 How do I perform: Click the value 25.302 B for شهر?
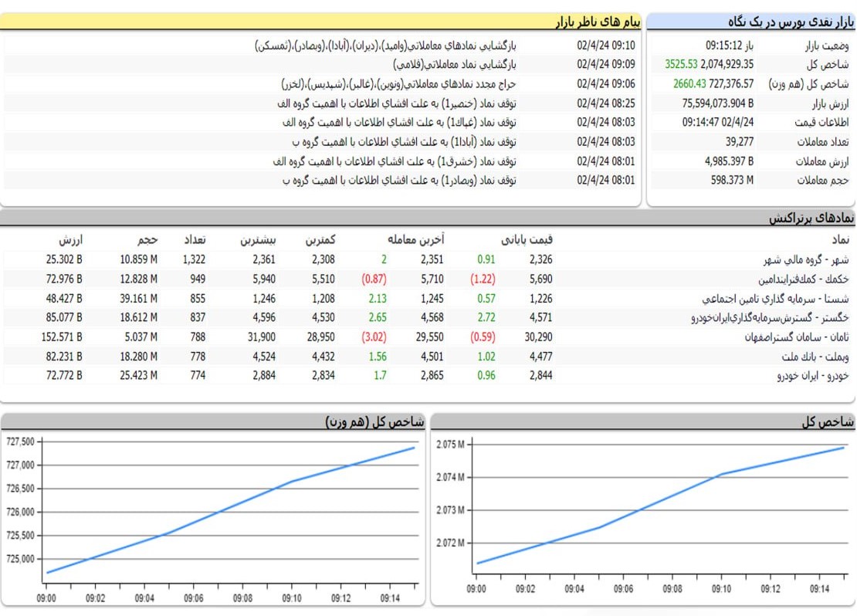pos(65,259)
